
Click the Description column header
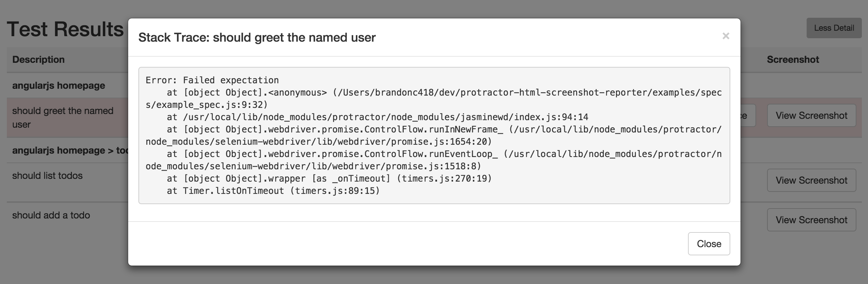(x=39, y=59)
